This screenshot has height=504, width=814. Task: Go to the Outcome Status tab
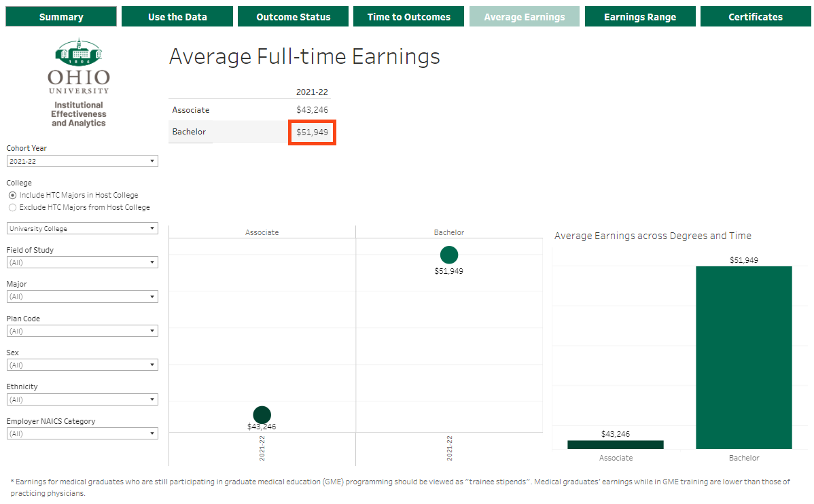click(x=294, y=16)
